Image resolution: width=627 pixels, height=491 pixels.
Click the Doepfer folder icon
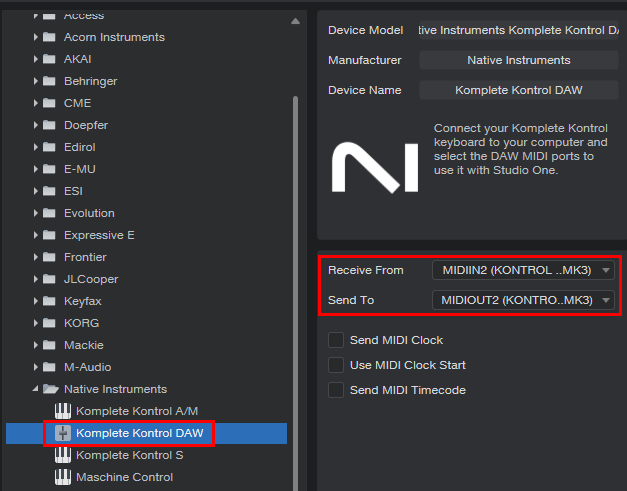coord(49,125)
